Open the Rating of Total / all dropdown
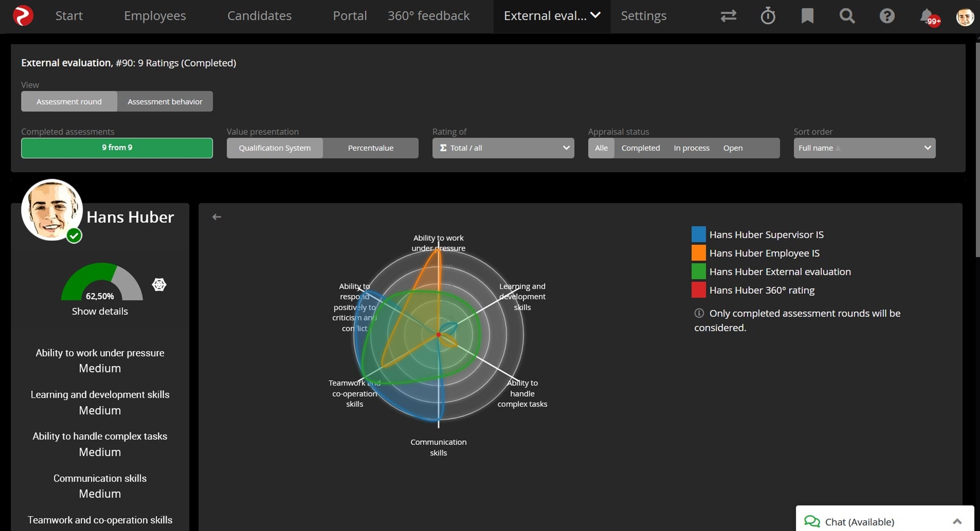This screenshot has height=531, width=980. [503, 148]
